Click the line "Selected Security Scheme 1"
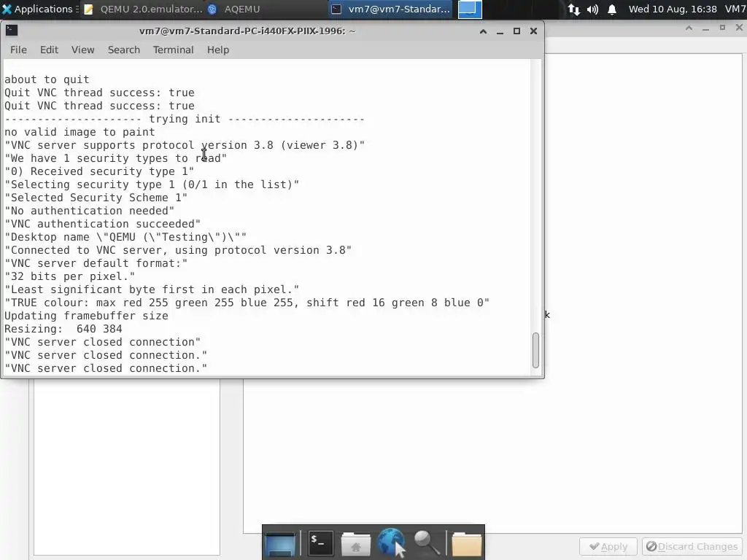Viewport: 747px width, 560px height. point(96,198)
